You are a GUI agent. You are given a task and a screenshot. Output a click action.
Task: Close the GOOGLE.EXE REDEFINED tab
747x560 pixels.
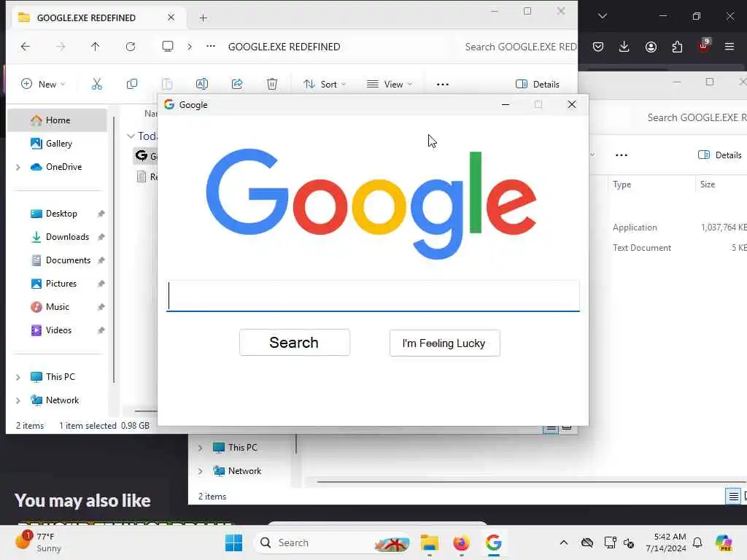point(171,17)
